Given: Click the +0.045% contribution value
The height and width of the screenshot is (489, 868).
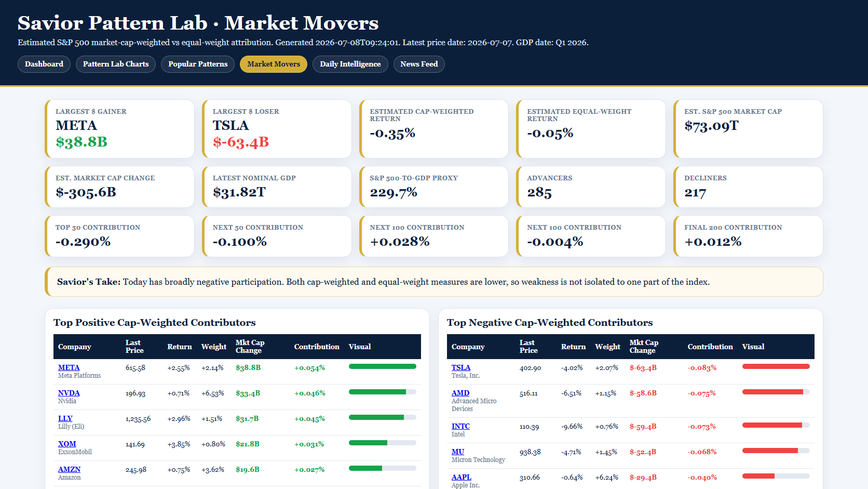Looking at the screenshot, I should coord(309,419).
